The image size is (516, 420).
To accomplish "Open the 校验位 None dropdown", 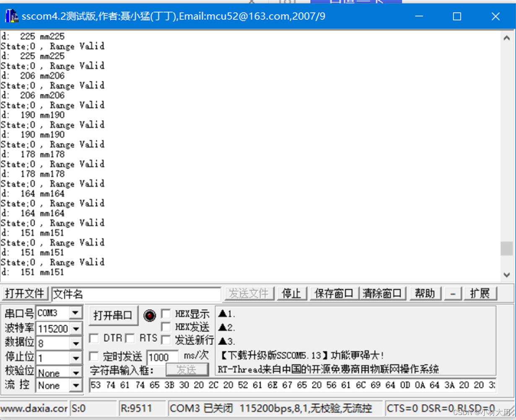I will point(76,372).
